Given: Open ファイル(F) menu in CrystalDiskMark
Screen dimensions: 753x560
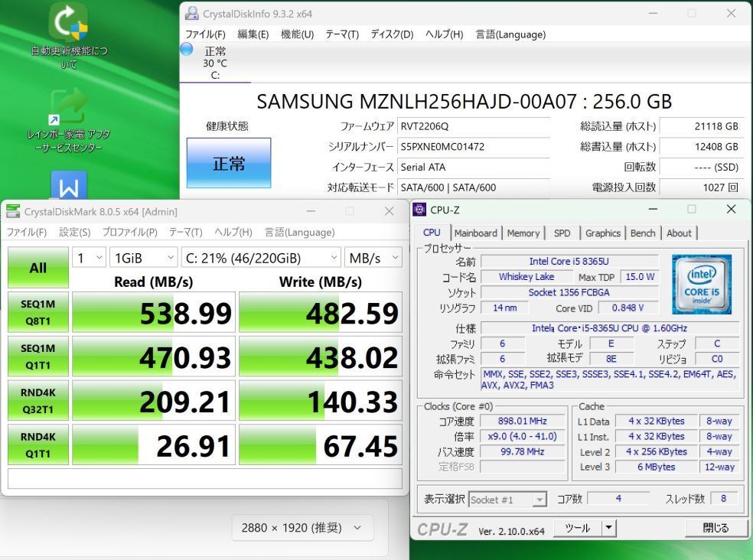Looking at the screenshot, I should coord(27,232).
